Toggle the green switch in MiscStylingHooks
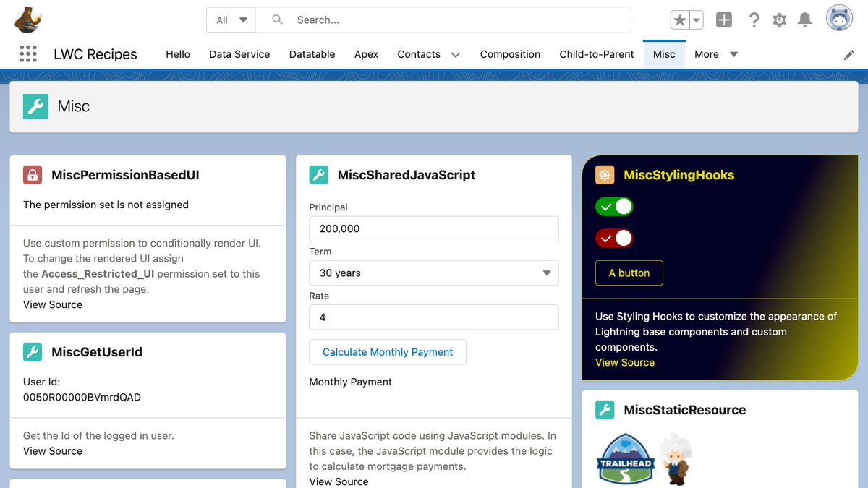The image size is (868, 488). pos(614,207)
